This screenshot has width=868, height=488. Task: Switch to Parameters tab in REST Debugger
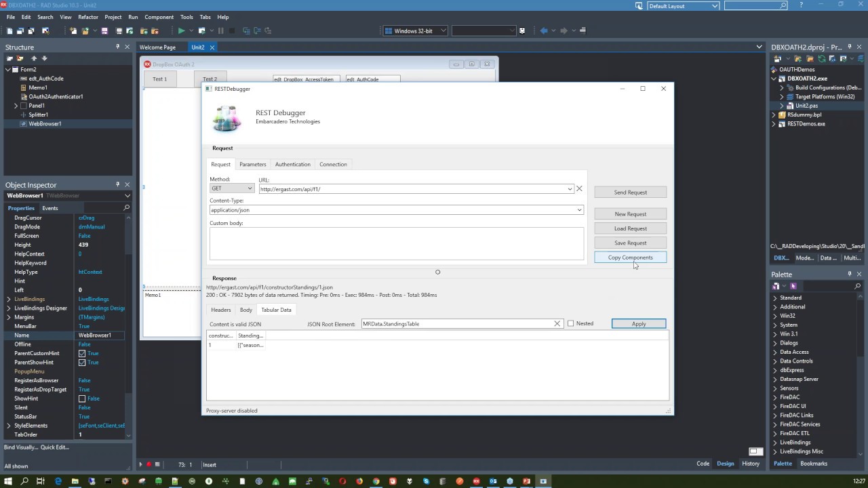click(252, 164)
